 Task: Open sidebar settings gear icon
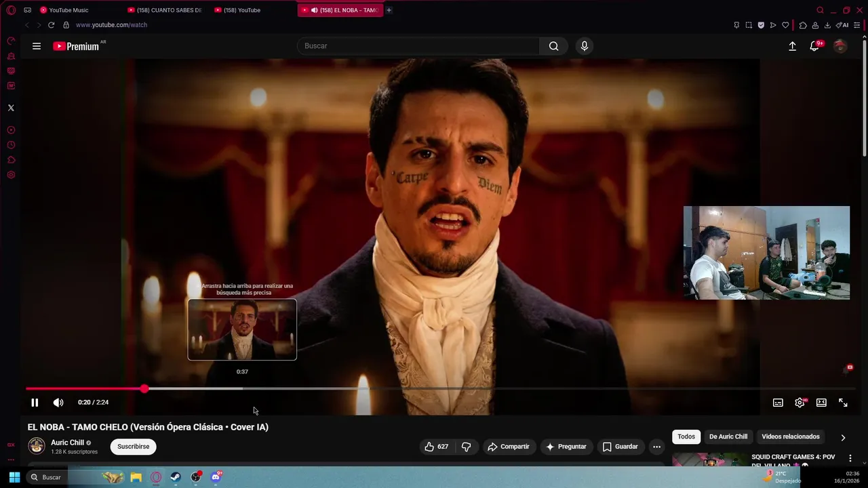coord(11,175)
